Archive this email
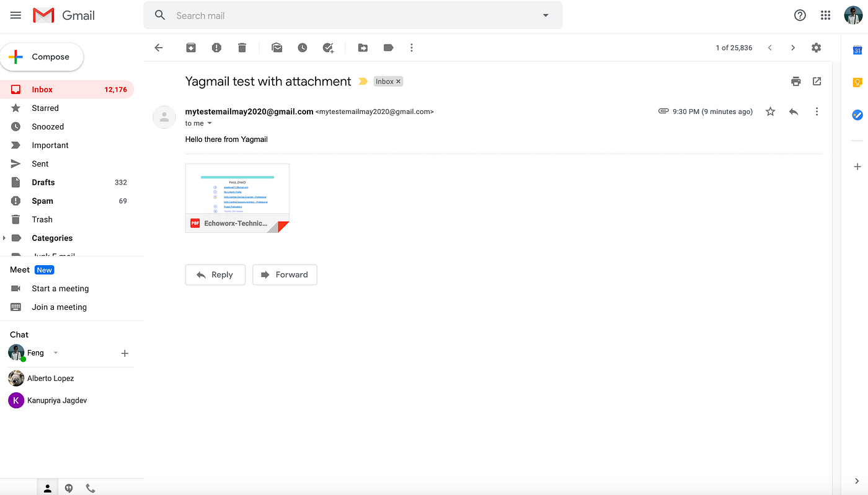The image size is (868, 495). [x=190, y=47]
